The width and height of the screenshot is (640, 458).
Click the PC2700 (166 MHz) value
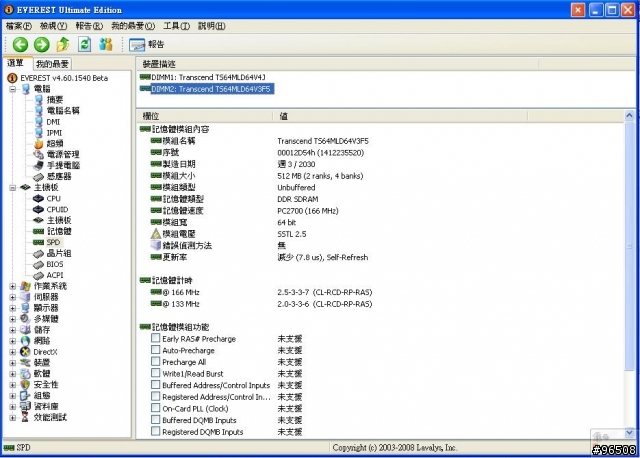click(x=308, y=211)
